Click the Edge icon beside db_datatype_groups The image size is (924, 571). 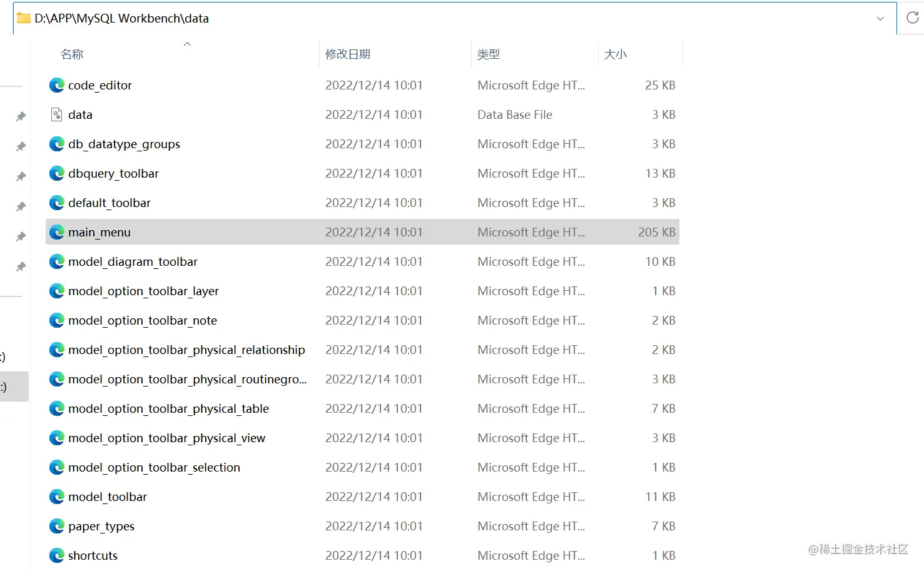click(57, 144)
